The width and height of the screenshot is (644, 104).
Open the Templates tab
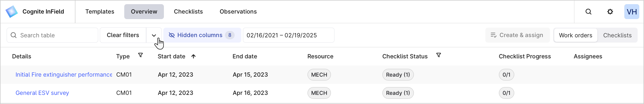(100, 12)
